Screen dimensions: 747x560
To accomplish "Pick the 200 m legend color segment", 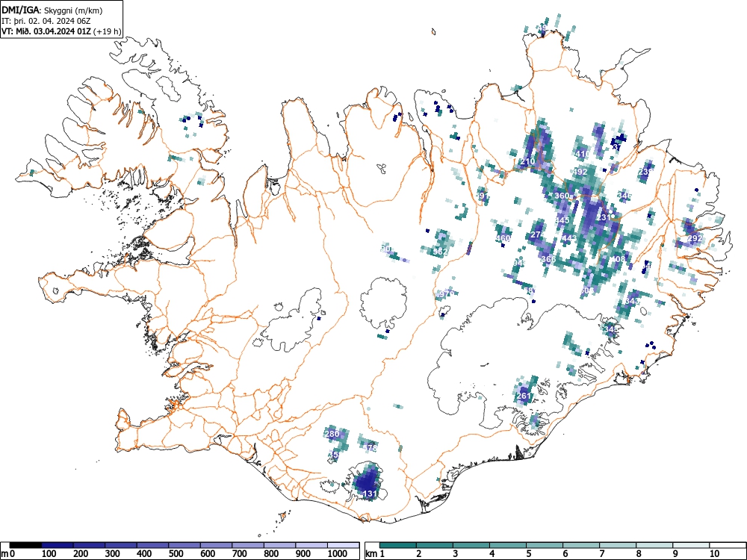I will click(x=89, y=545).
